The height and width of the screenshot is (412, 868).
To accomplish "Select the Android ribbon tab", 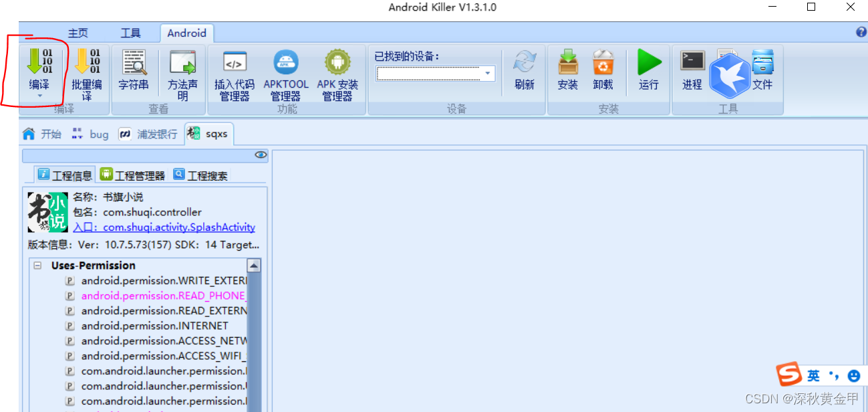I will pos(187,33).
